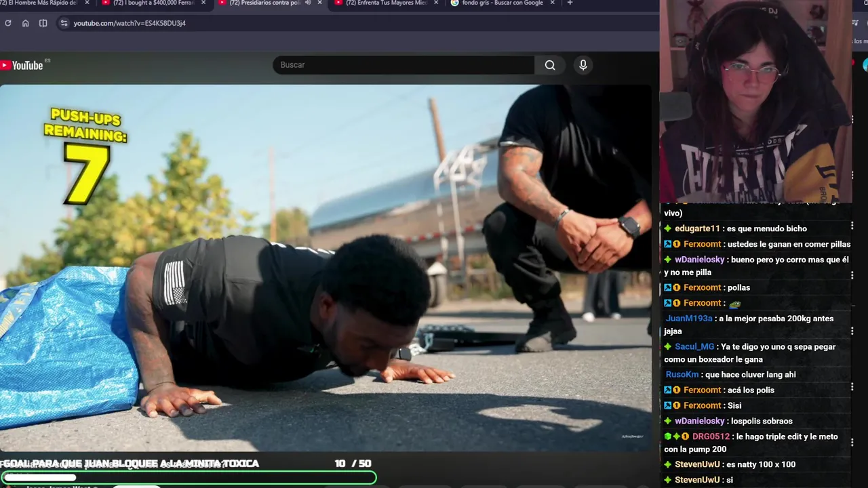The image size is (868, 488).
Task: Focus the YouTube Buscar search field
Action: (403, 65)
